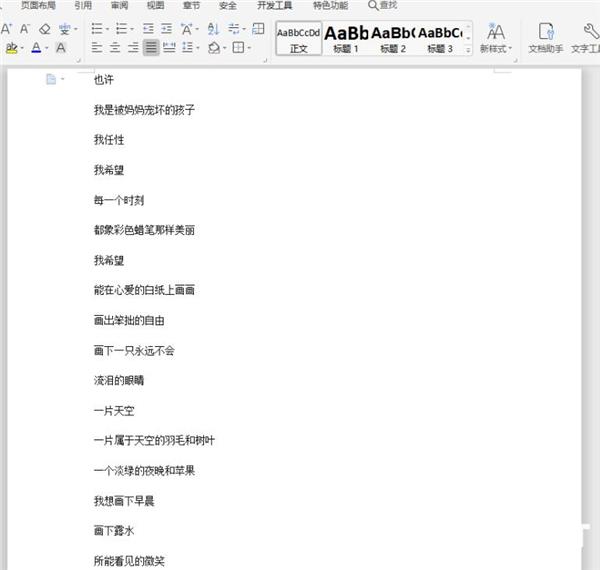This screenshot has height=570, width=600.
Task: Decrease font size with the A- icon
Action: (25, 29)
